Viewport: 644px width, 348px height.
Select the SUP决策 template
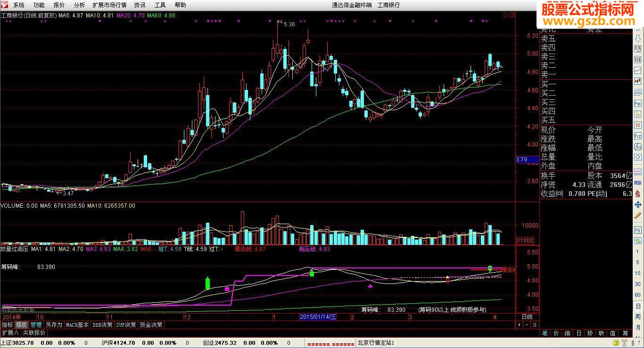[126, 325]
